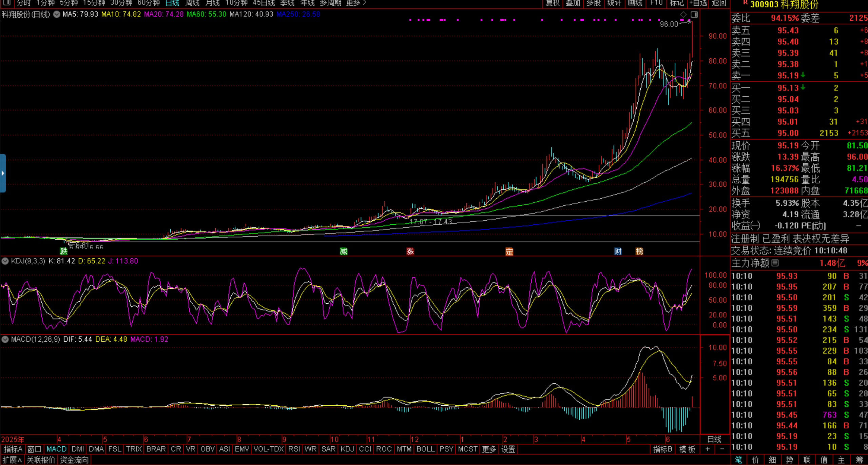Open the 统计 statistics tool
Image resolution: width=868 pixels, height=466 pixels.
tap(614, 3)
